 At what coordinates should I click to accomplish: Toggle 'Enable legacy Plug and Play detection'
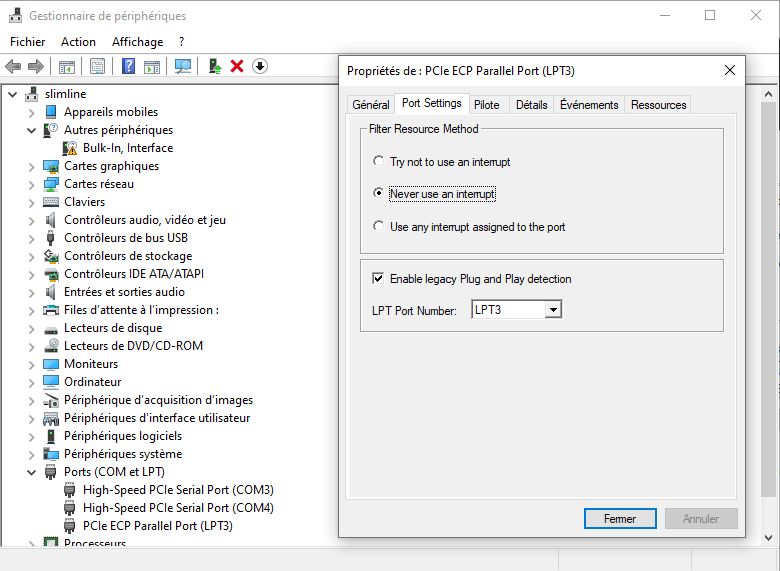pyautogui.click(x=378, y=278)
